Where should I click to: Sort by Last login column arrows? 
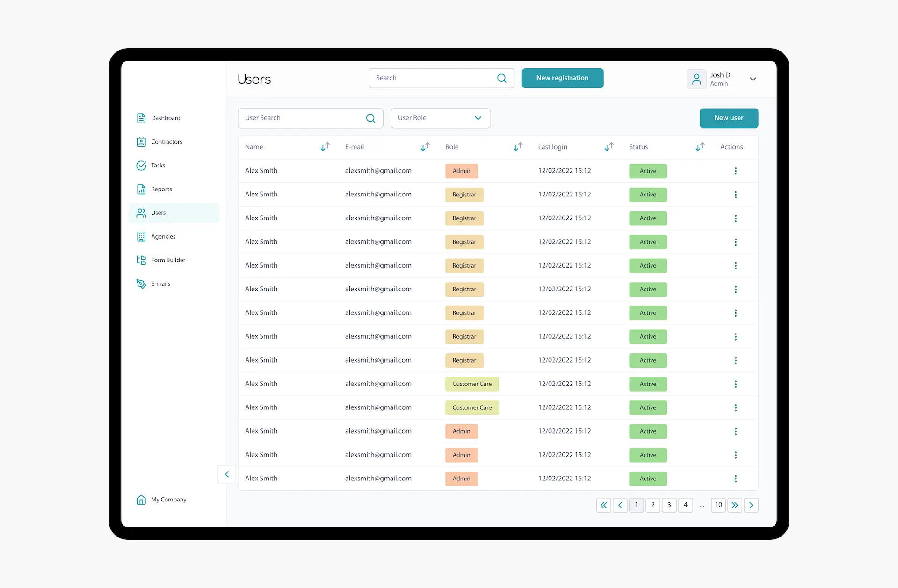coord(608,146)
